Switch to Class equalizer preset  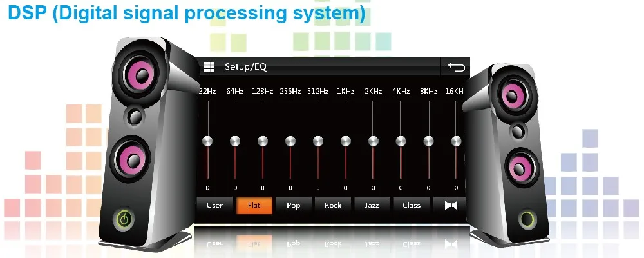point(412,205)
